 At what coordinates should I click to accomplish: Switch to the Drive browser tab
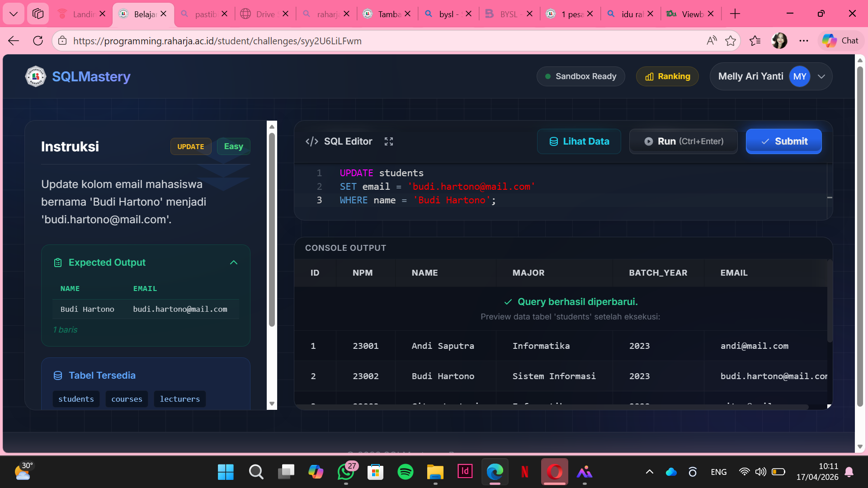pyautogui.click(x=264, y=14)
